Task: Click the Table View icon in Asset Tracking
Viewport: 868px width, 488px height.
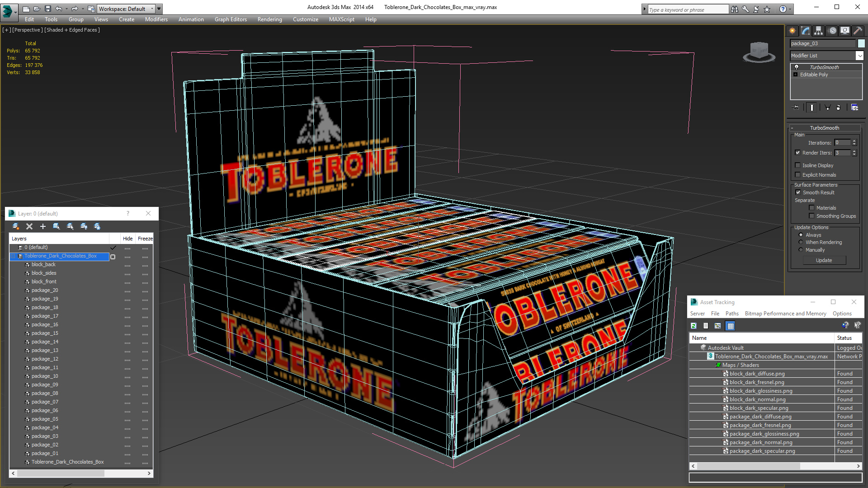Action: (730, 326)
